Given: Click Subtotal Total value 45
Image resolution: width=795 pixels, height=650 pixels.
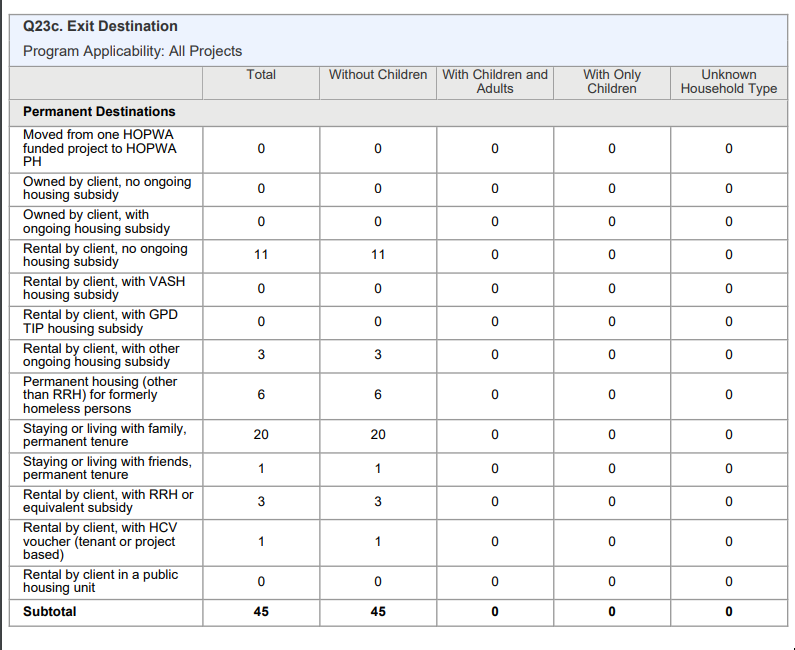Looking at the screenshot, I should (261, 611).
